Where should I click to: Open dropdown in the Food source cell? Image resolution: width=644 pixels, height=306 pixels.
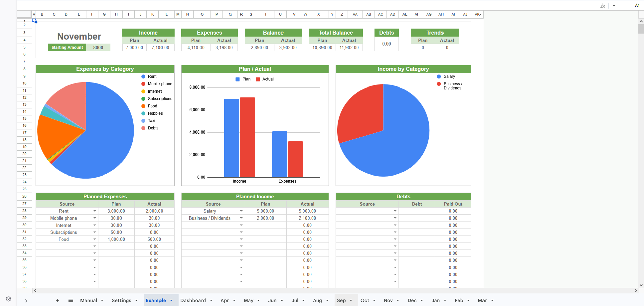click(x=95, y=239)
